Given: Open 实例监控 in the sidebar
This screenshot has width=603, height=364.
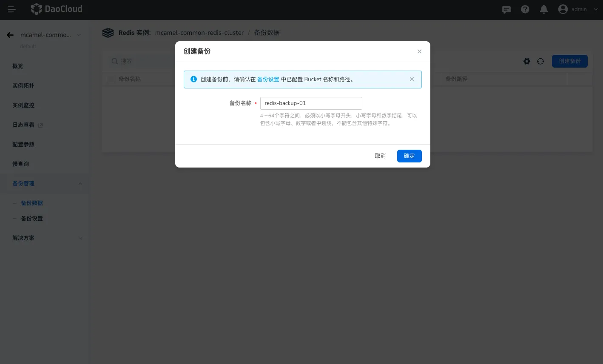Looking at the screenshot, I should pyautogui.click(x=23, y=105).
